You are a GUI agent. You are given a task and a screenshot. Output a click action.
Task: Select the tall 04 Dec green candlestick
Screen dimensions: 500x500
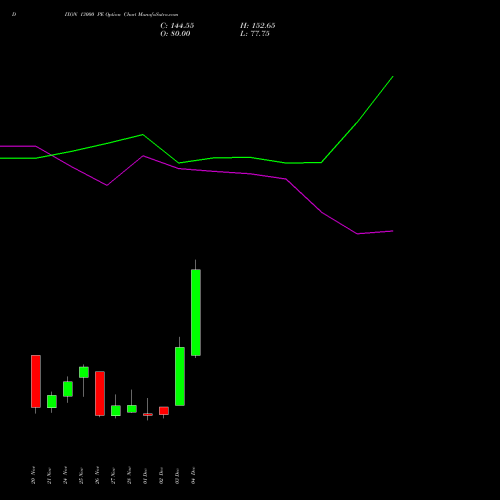196,313
